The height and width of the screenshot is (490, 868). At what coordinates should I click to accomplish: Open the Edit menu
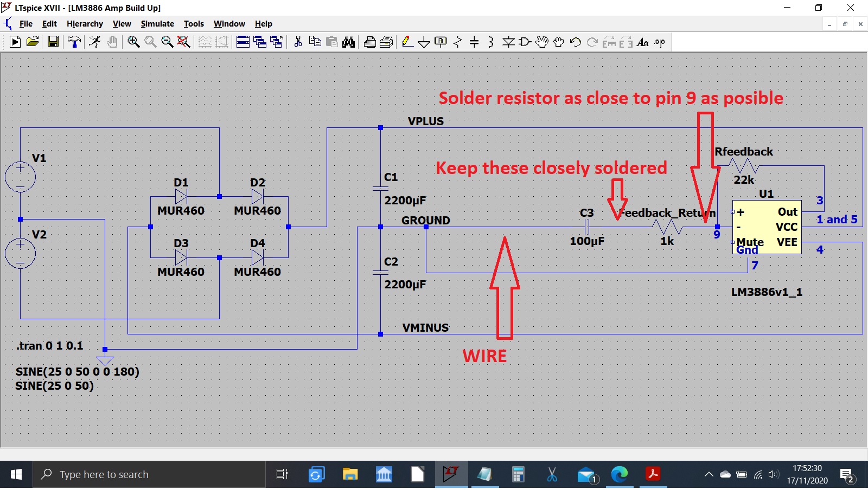tap(49, 24)
